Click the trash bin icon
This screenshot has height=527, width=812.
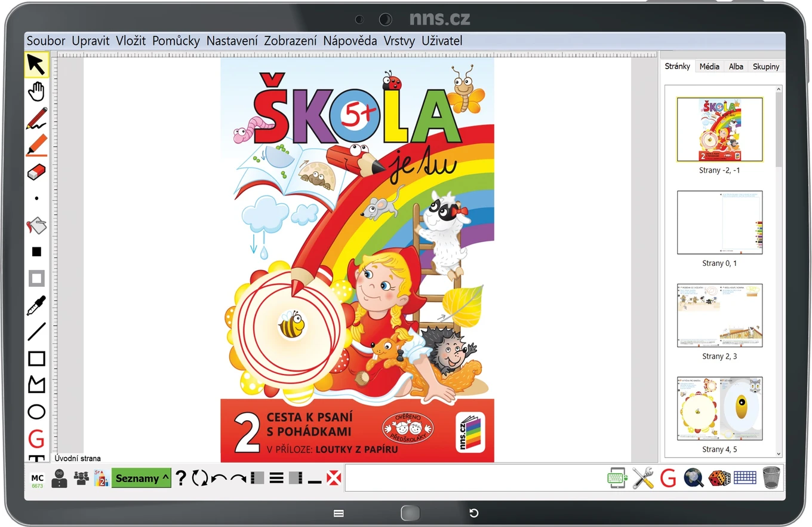pos(771,478)
